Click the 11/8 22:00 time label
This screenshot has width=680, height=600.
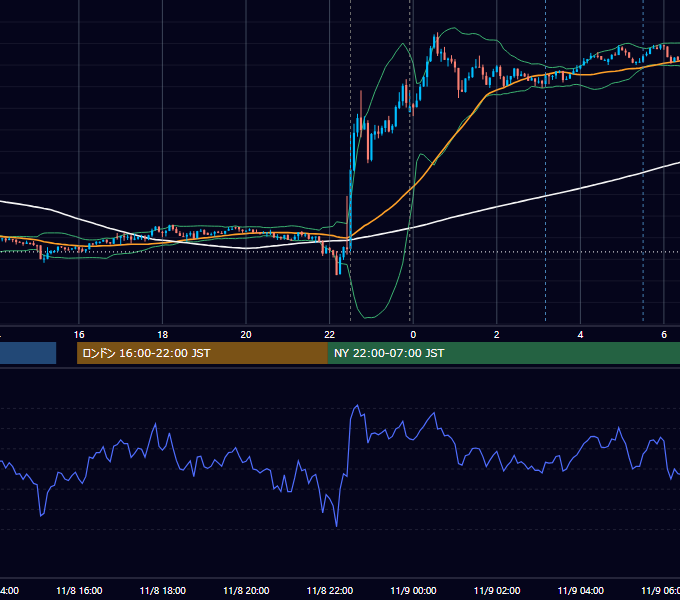click(x=330, y=590)
